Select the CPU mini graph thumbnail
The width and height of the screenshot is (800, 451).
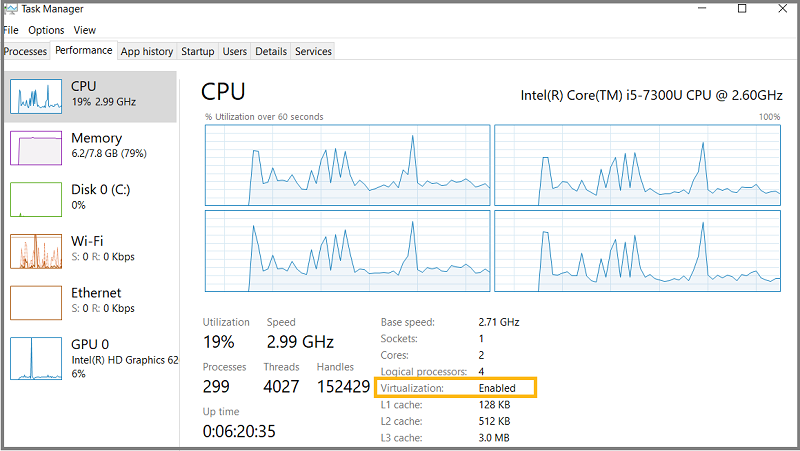tap(37, 94)
